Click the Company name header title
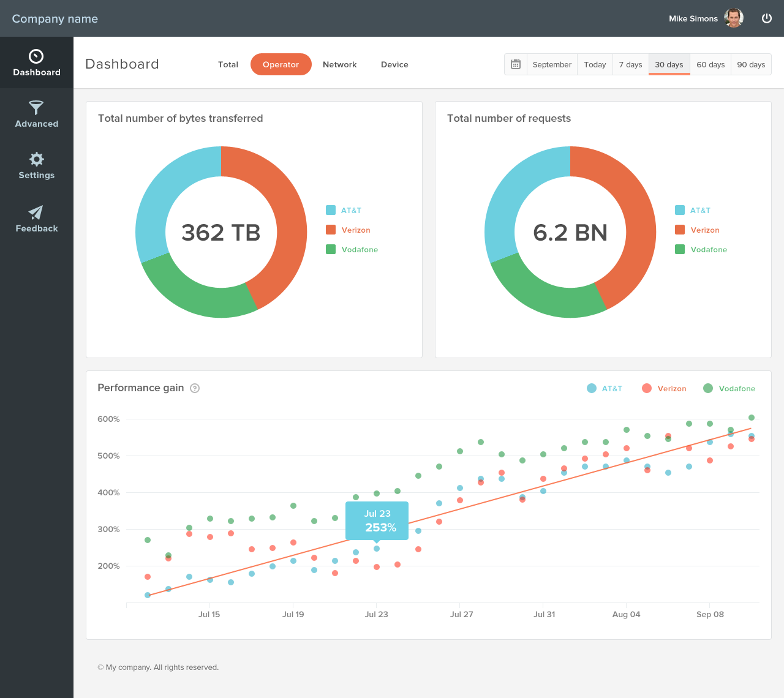This screenshot has height=698, width=784. point(55,19)
